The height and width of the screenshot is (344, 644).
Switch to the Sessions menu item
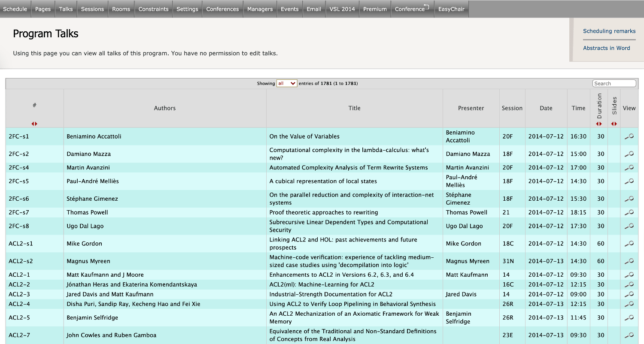point(92,9)
